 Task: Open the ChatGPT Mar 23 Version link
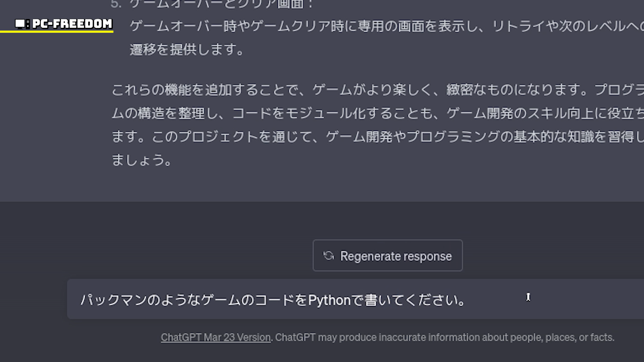point(215,337)
